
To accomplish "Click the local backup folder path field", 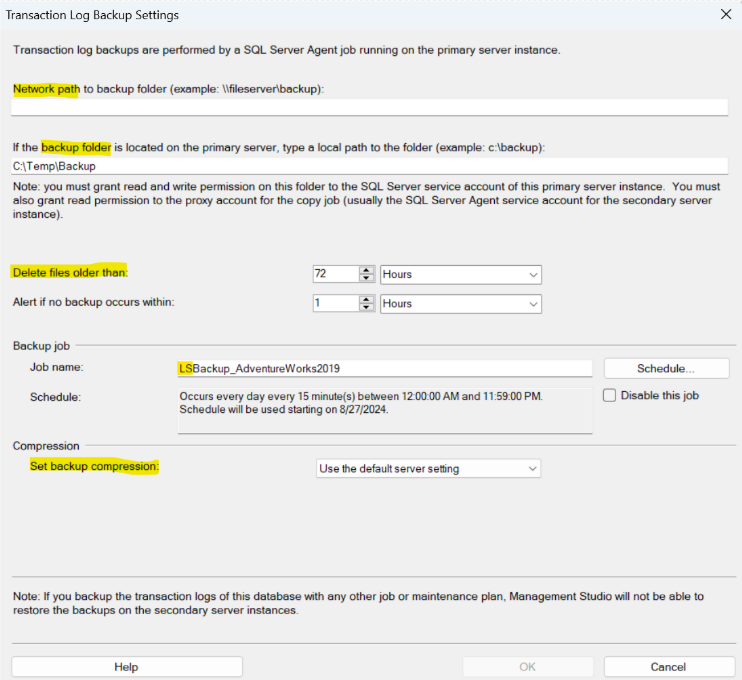I will click(368, 166).
